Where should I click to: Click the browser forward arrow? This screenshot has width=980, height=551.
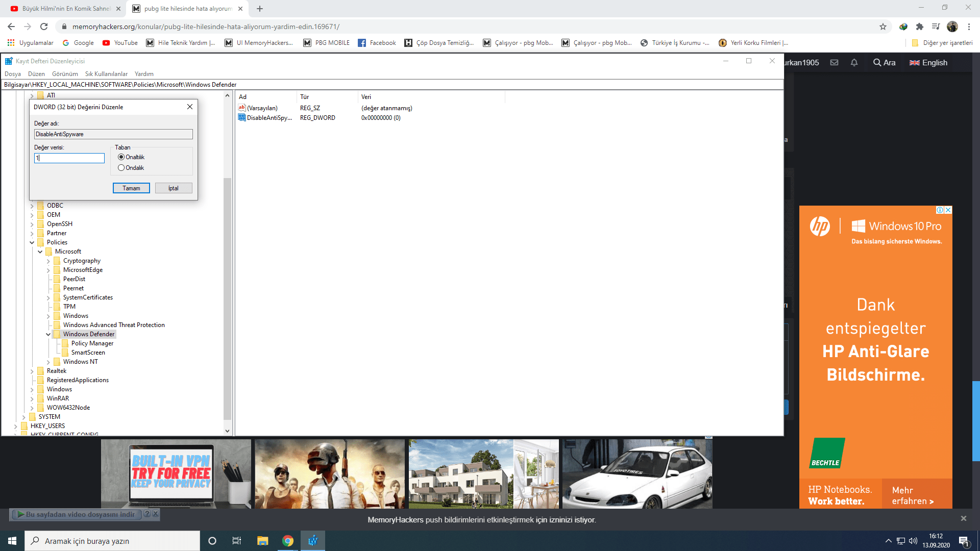[x=28, y=27]
